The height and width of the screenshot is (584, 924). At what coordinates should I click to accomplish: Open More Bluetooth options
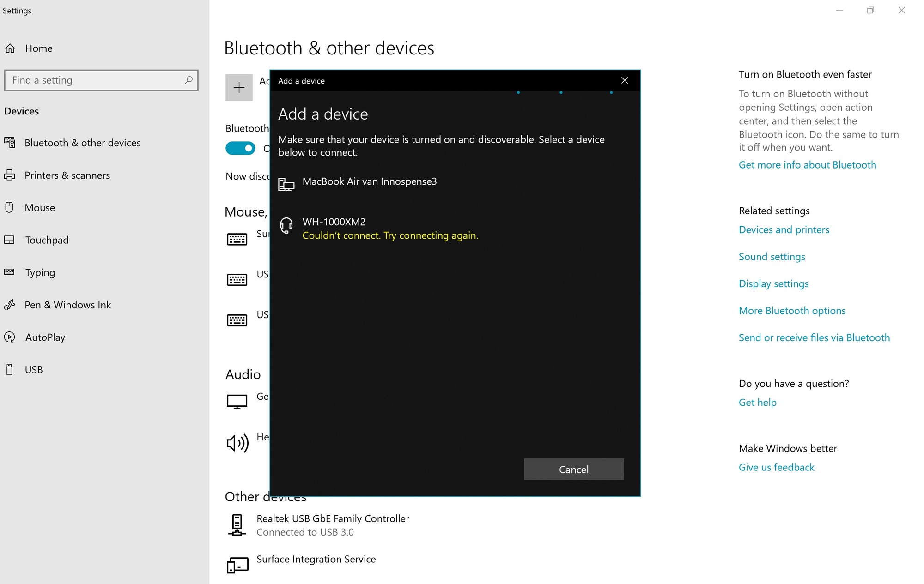792,311
